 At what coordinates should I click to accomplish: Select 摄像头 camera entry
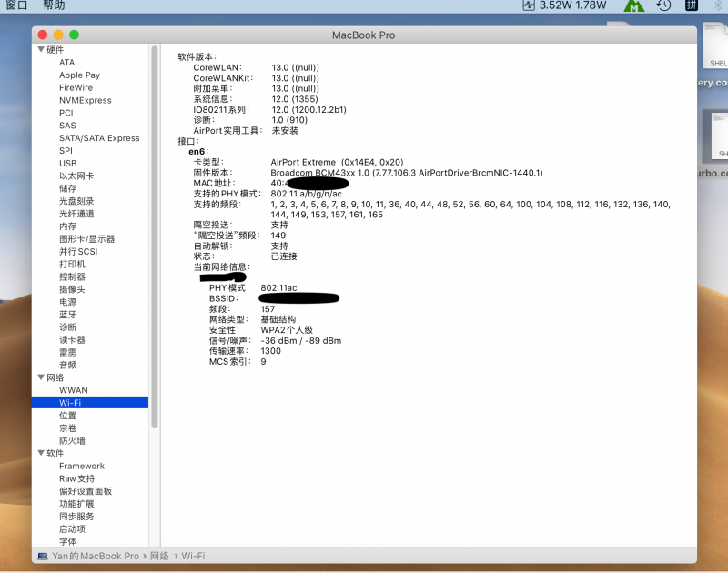72,289
